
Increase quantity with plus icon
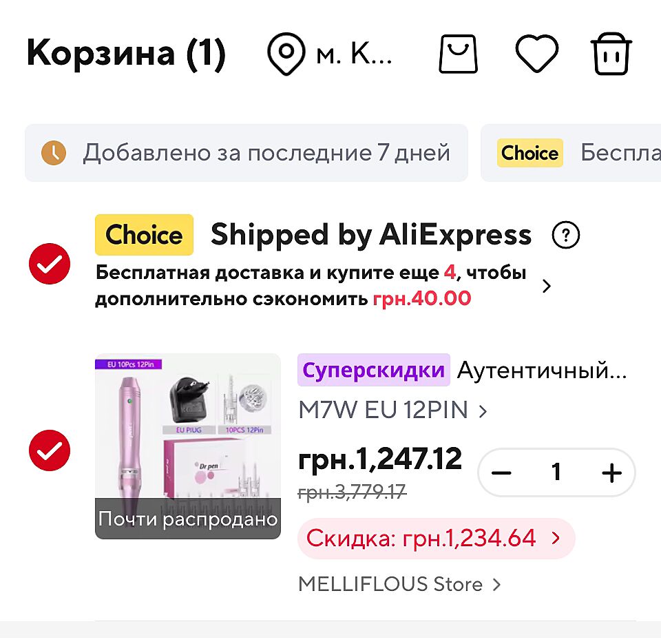click(x=611, y=472)
